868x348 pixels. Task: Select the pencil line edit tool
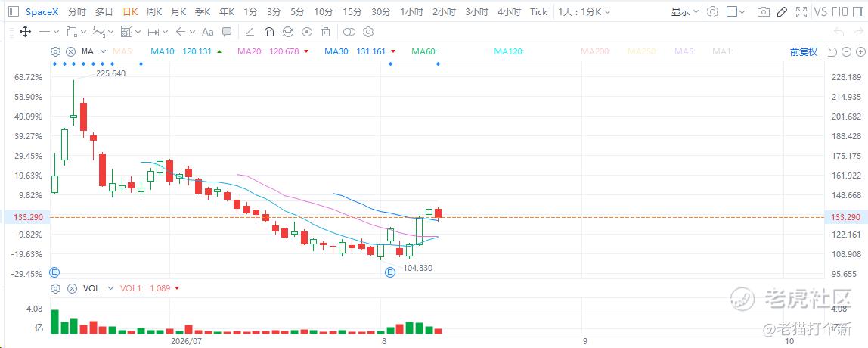coord(250,32)
